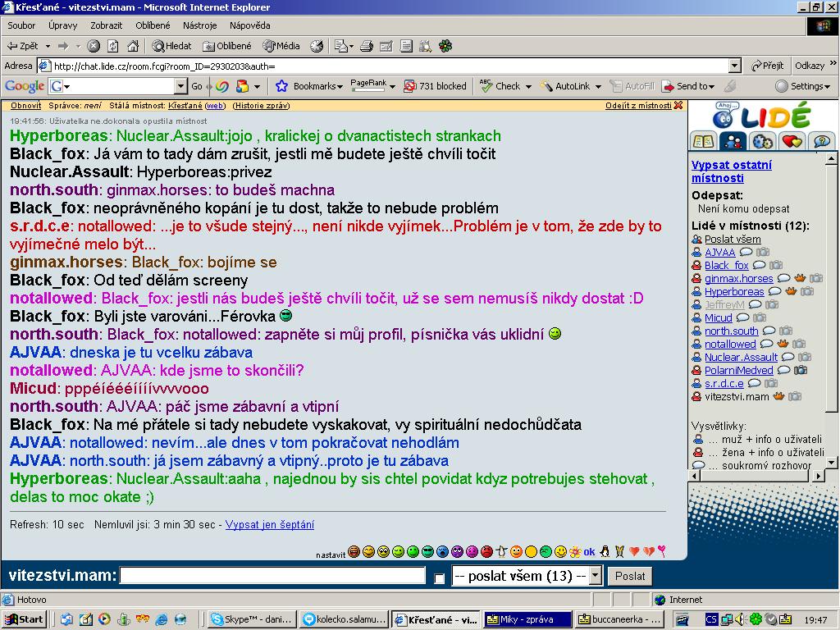
Task: Click Poslat všem in the user list
Action: pos(733,239)
